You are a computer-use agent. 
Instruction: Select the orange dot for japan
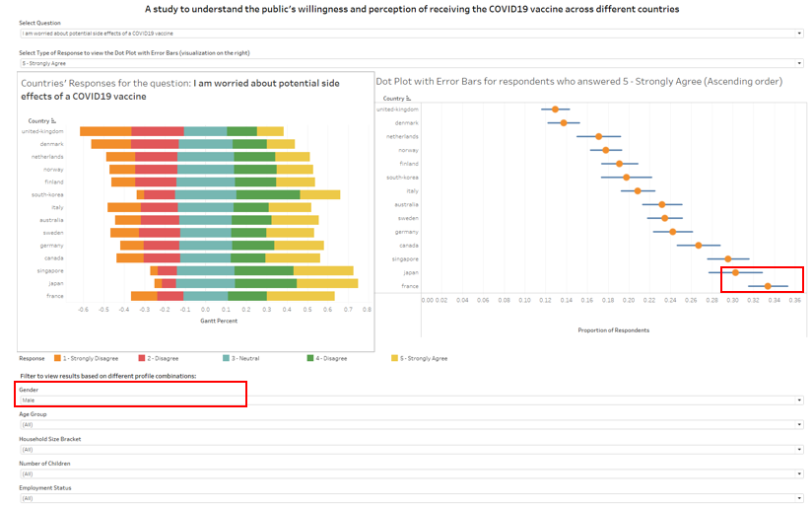(x=735, y=272)
